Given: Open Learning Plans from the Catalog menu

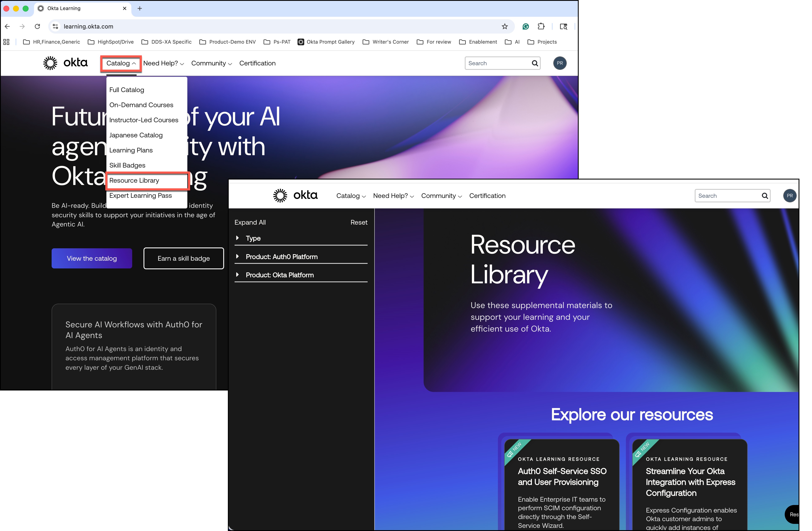Looking at the screenshot, I should coord(131,150).
